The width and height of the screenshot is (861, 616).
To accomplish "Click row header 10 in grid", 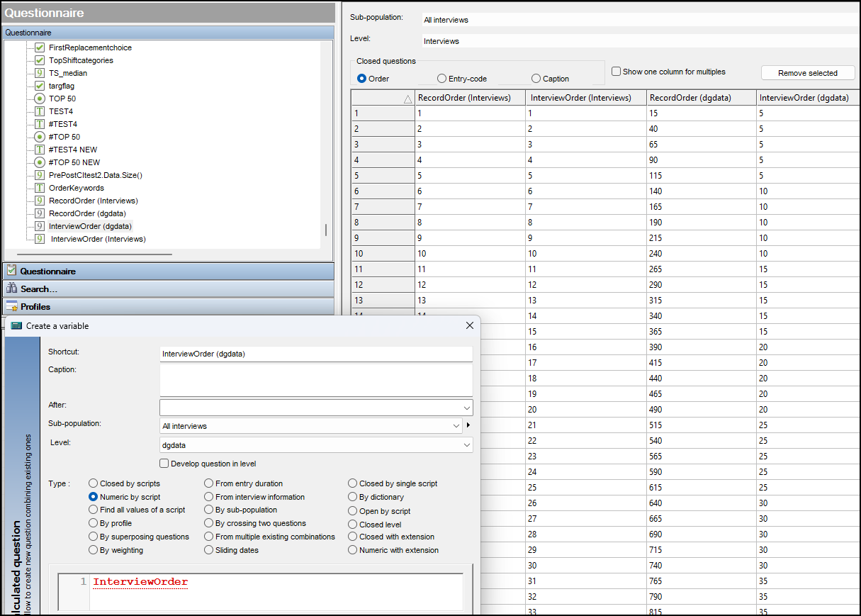I will 383,254.
